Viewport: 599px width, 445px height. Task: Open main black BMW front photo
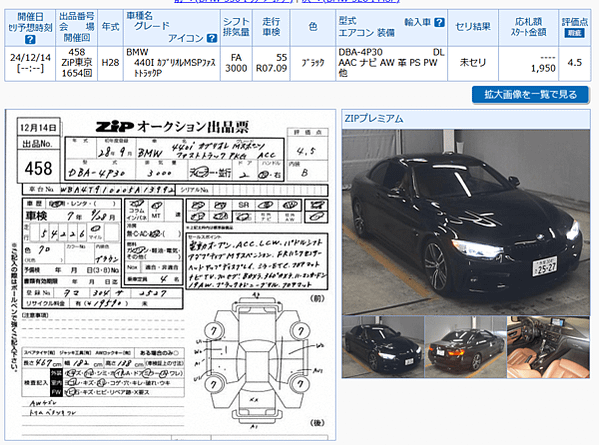pyautogui.click(x=466, y=222)
